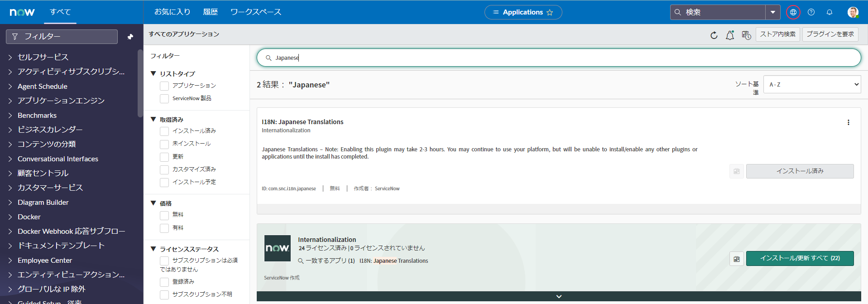868x304 pixels.
Task: Click the alert bell with plus icon
Action: [730, 35]
